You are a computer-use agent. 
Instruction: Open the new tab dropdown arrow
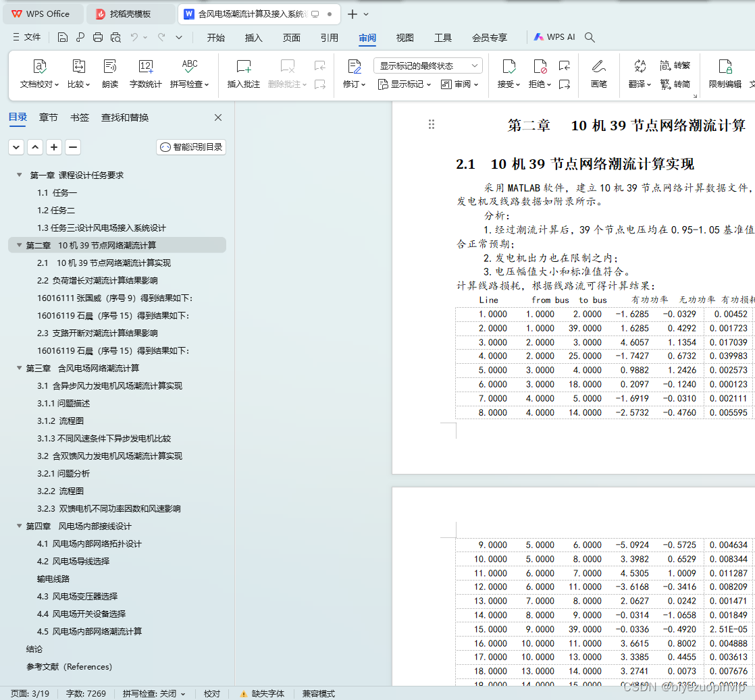click(366, 14)
